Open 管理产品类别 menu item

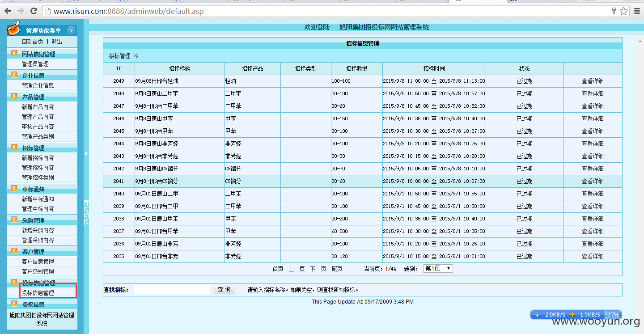click(x=38, y=136)
